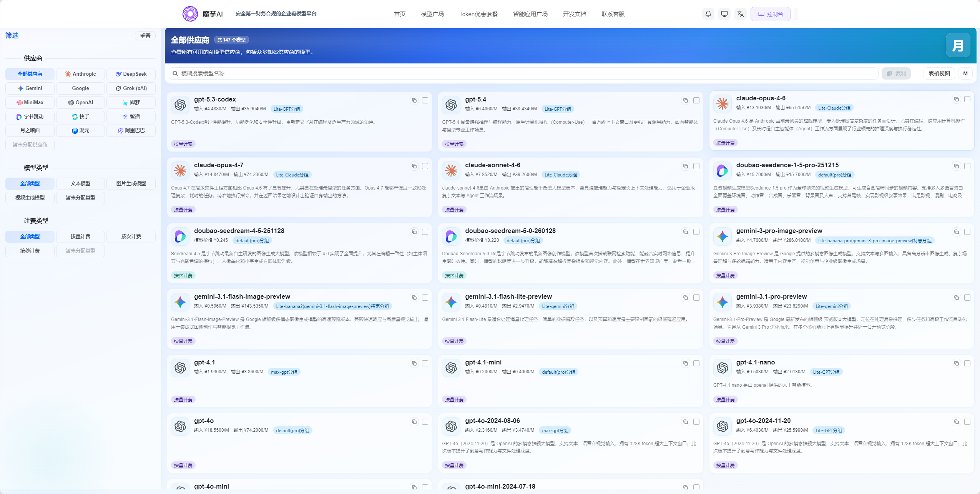The height and width of the screenshot is (494, 980).
Task: Click the Gemini logo of gemini-3.1-pro-preview card
Action: tap(723, 302)
